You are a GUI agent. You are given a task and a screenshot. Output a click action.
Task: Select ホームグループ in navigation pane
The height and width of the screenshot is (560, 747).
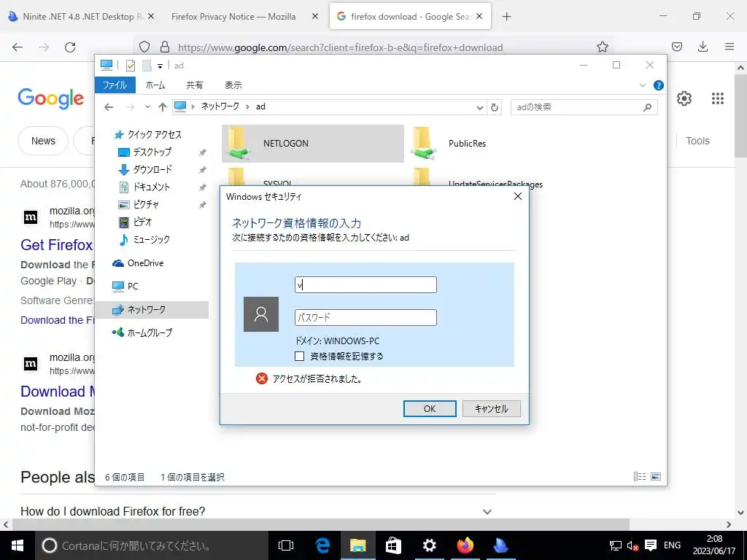pyautogui.click(x=149, y=332)
